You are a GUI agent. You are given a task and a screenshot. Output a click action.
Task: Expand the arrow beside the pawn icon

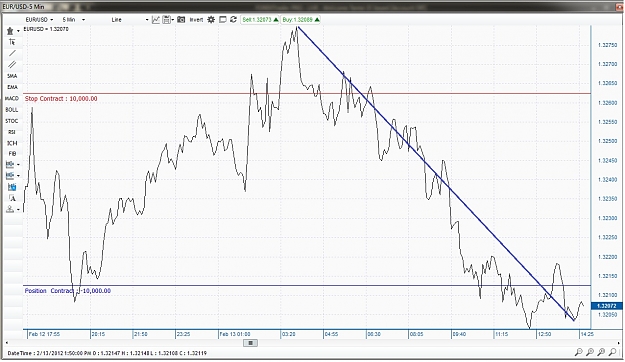point(18,31)
